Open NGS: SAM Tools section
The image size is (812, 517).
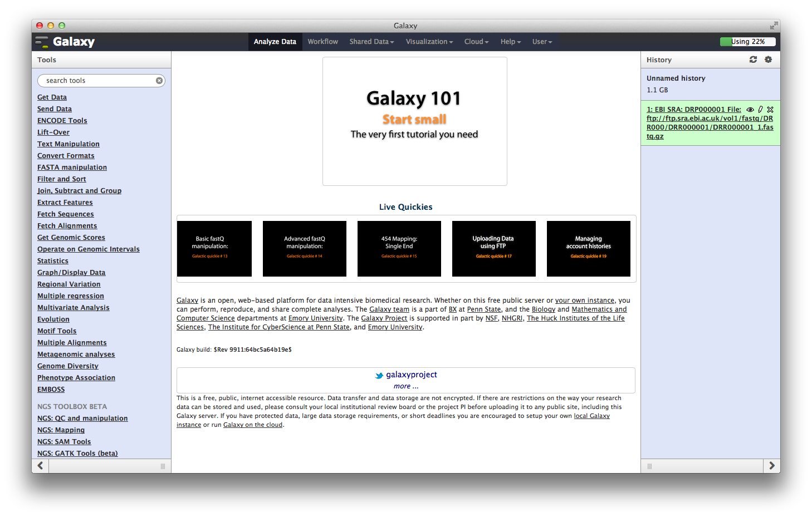pyautogui.click(x=64, y=442)
